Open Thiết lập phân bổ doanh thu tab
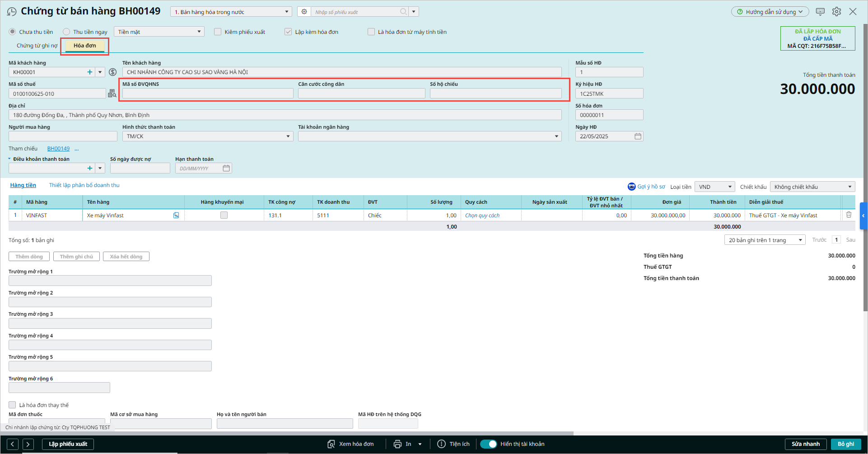 pyautogui.click(x=84, y=185)
